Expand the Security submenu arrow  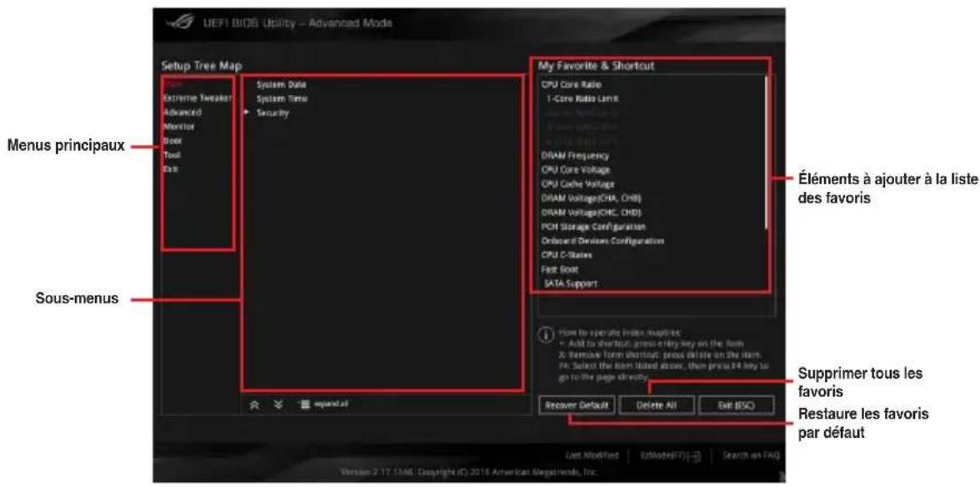(247, 113)
